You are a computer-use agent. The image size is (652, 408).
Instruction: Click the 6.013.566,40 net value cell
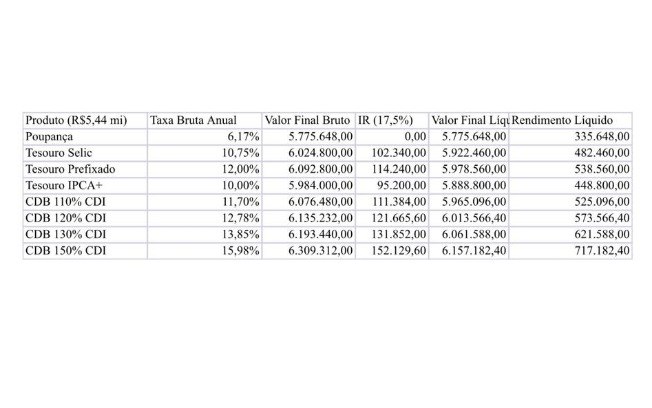coord(469,218)
